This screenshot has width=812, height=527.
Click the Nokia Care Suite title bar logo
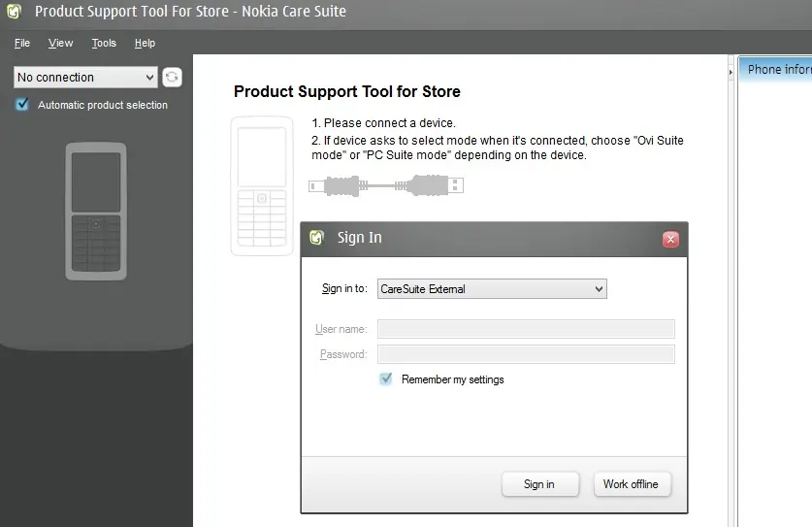(x=14, y=11)
